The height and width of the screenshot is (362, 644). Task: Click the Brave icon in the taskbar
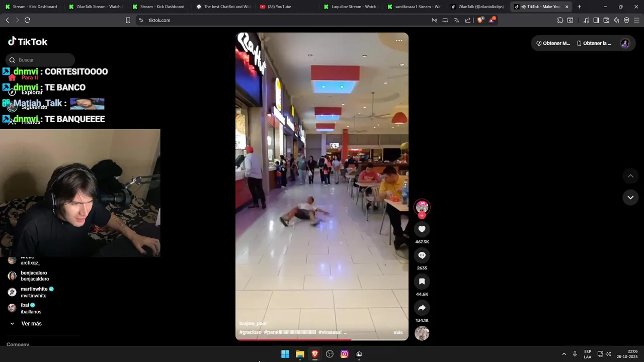coord(315,354)
